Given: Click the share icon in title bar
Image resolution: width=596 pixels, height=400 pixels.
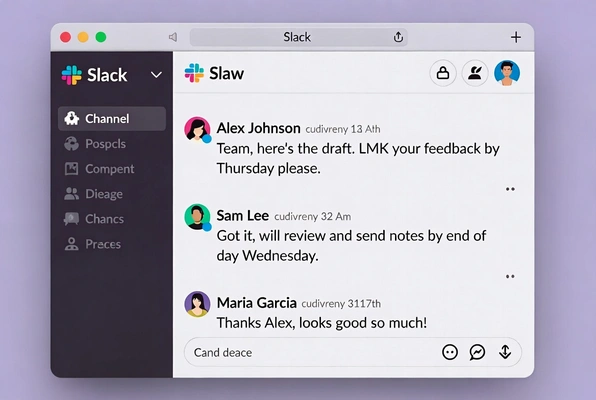Looking at the screenshot, I should (398, 37).
